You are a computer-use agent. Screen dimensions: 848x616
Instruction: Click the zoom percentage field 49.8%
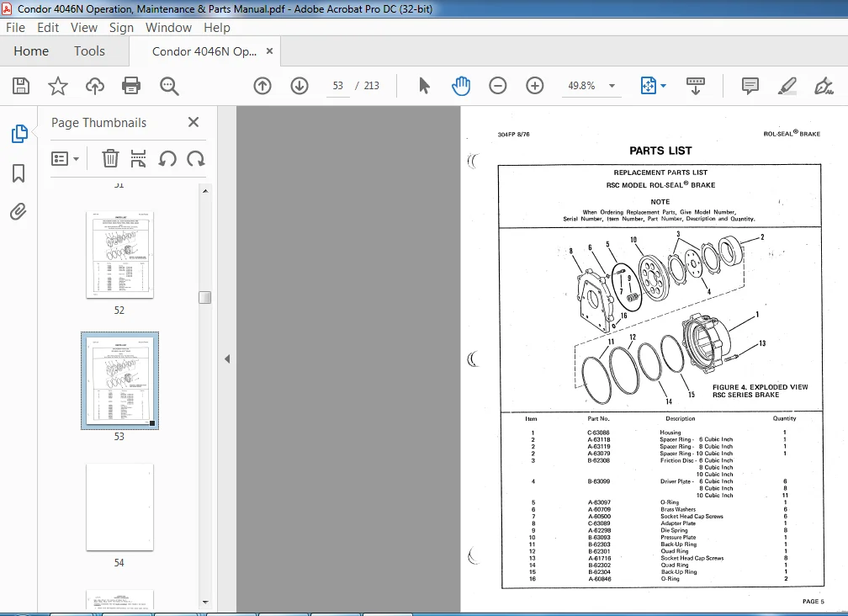point(581,86)
